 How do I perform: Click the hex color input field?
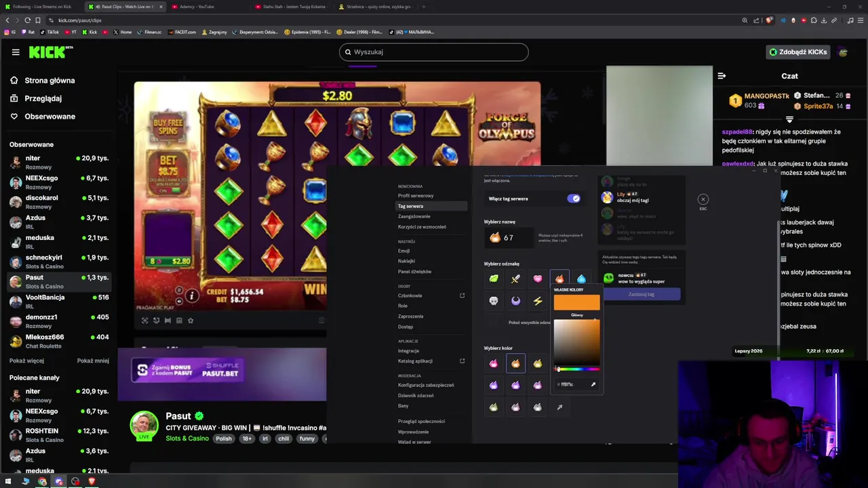coord(572,384)
